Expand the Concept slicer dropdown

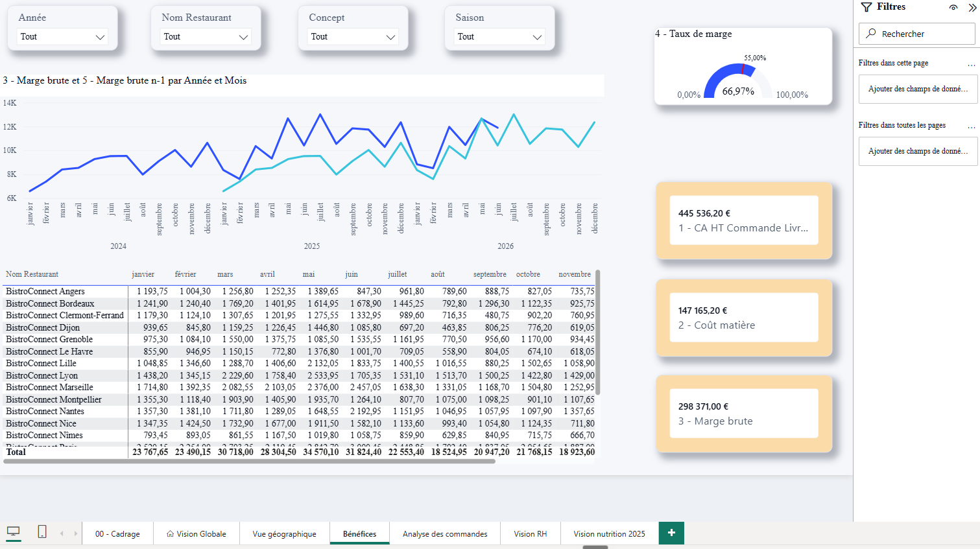[x=353, y=37]
